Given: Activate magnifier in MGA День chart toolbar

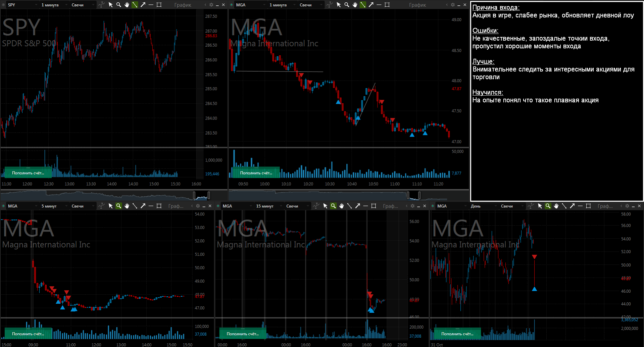Looking at the screenshot, I should (x=548, y=206).
